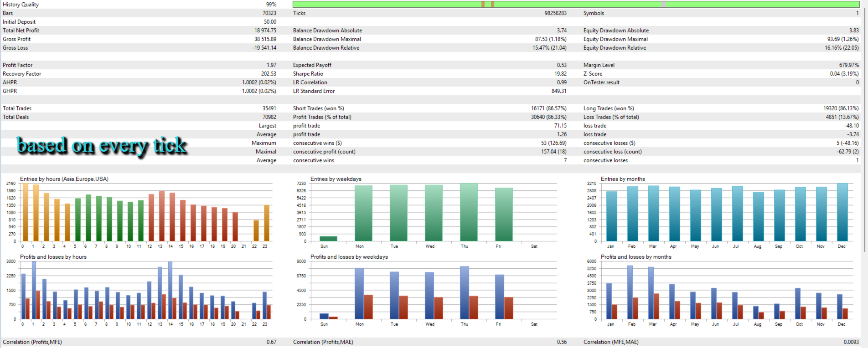The width and height of the screenshot is (868, 348).
Task: Click the Total Net Profit value 18 974.75
Action: [x=265, y=31]
